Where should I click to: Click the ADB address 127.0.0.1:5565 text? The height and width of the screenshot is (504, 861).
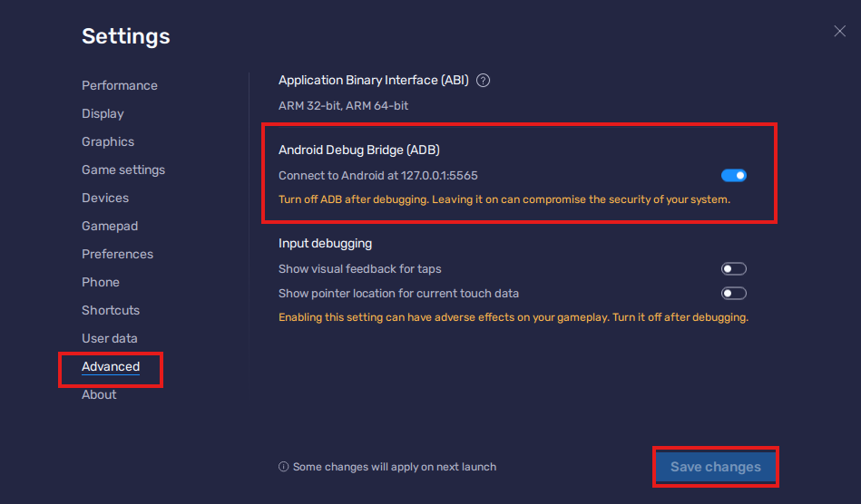coord(439,175)
